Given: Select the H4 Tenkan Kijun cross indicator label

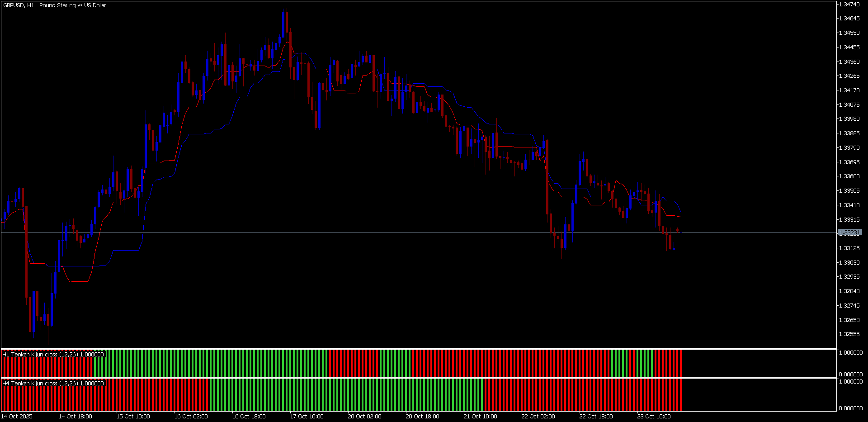Looking at the screenshot, I should point(53,384).
